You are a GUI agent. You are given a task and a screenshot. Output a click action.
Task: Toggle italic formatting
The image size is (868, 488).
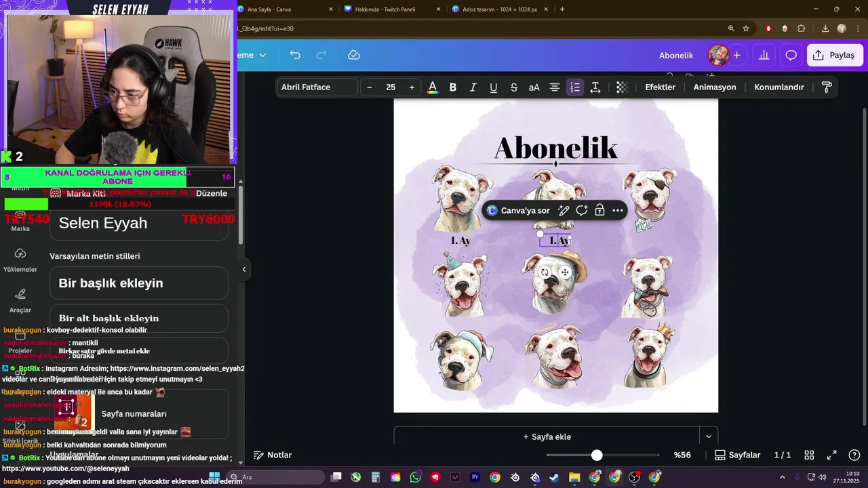click(x=473, y=87)
